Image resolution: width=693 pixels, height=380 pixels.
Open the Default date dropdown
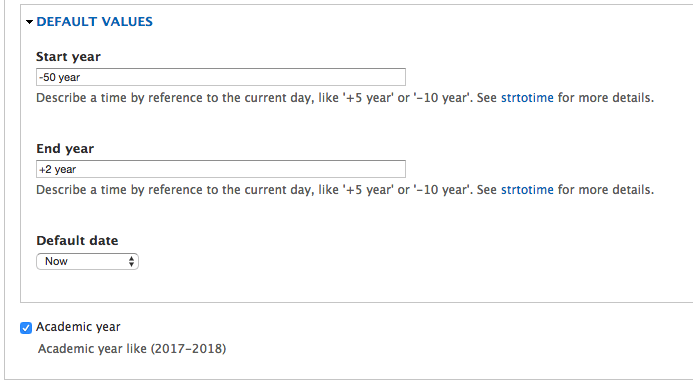pos(88,261)
